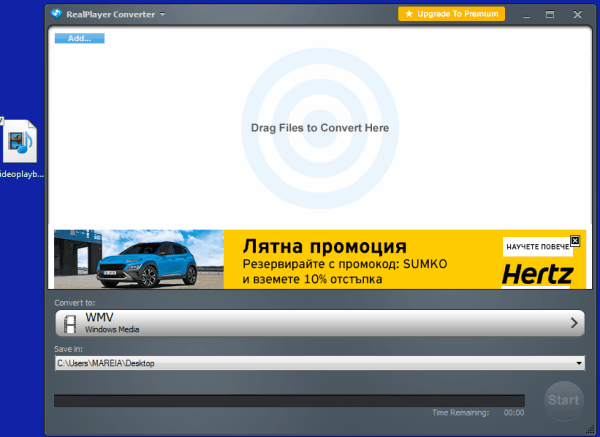Select the WMV Windows Media format button
Viewport: 600px width, 437px height.
click(x=319, y=323)
